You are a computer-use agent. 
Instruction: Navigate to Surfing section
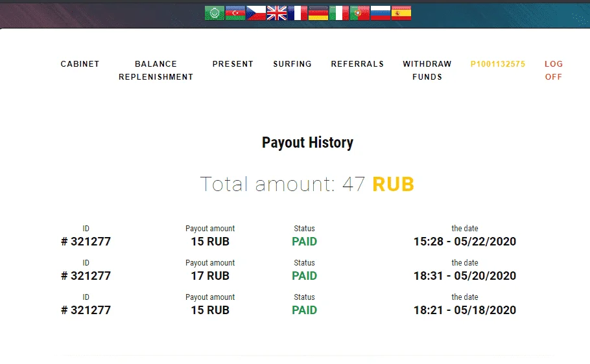coord(292,64)
